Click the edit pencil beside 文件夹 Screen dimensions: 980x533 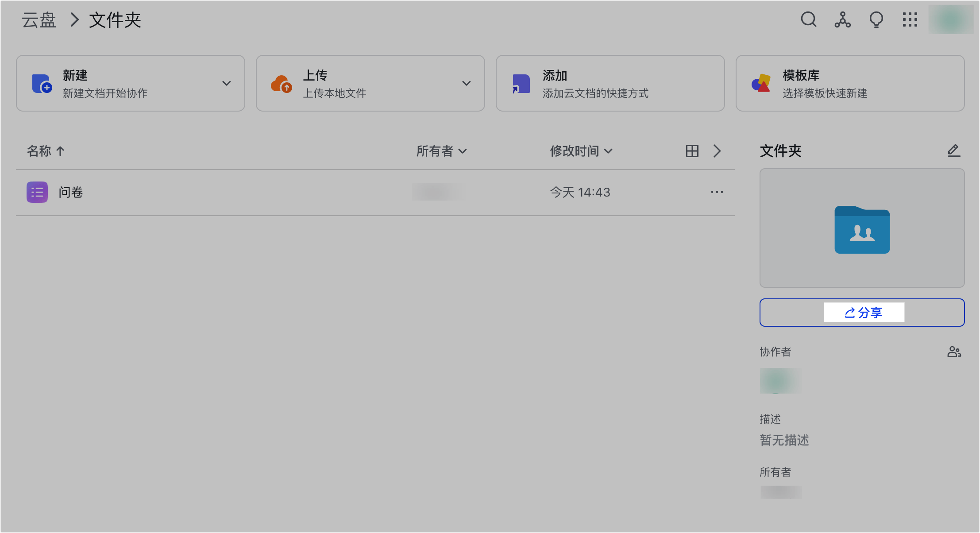(953, 151)
